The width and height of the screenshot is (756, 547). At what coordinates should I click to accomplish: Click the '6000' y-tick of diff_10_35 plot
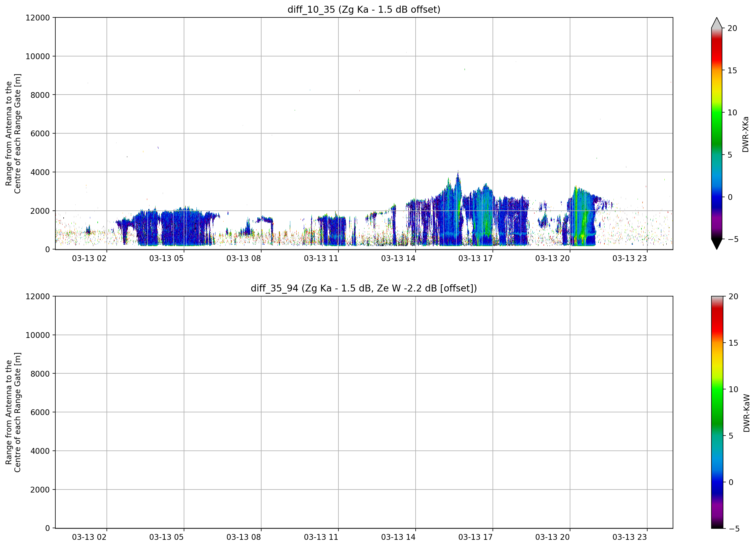40,134
